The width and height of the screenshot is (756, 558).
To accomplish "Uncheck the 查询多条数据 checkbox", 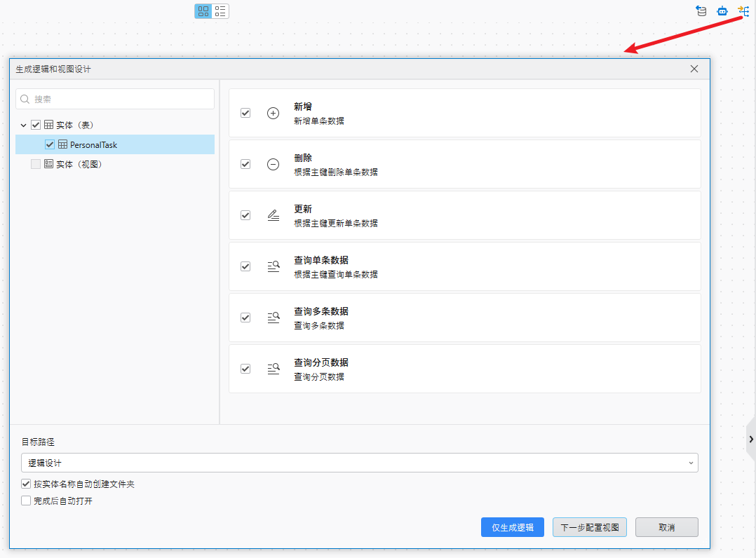I will click(245, 318).
